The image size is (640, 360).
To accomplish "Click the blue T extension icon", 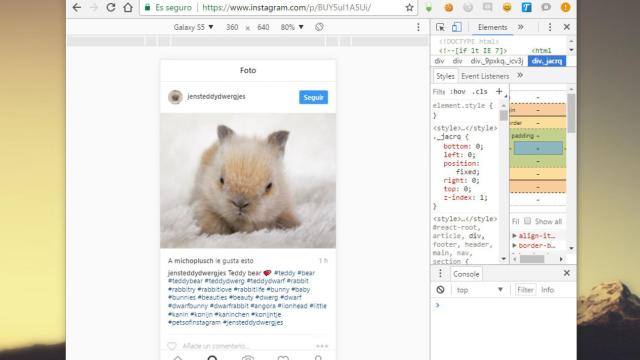I will 527,7.
